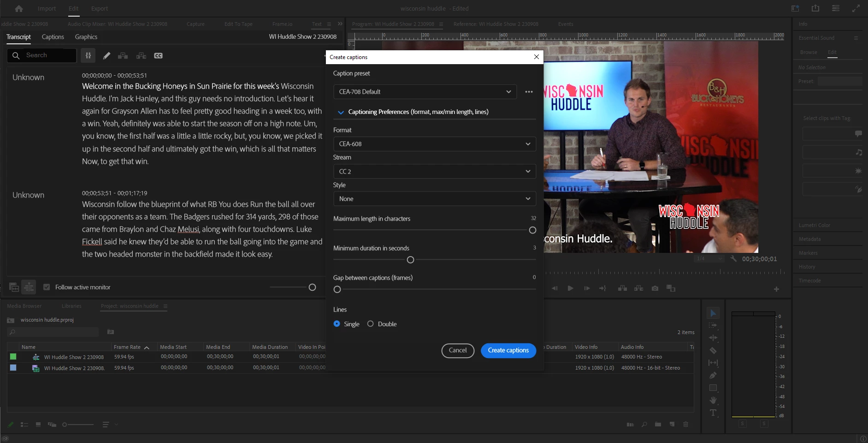Select the Selection tool arrow

pyautogui.click(x=713, y=313)
